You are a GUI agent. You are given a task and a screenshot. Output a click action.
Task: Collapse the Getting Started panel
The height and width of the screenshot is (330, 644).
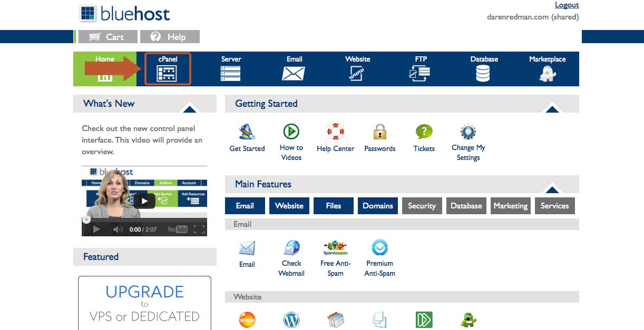[x=552, y=108]
